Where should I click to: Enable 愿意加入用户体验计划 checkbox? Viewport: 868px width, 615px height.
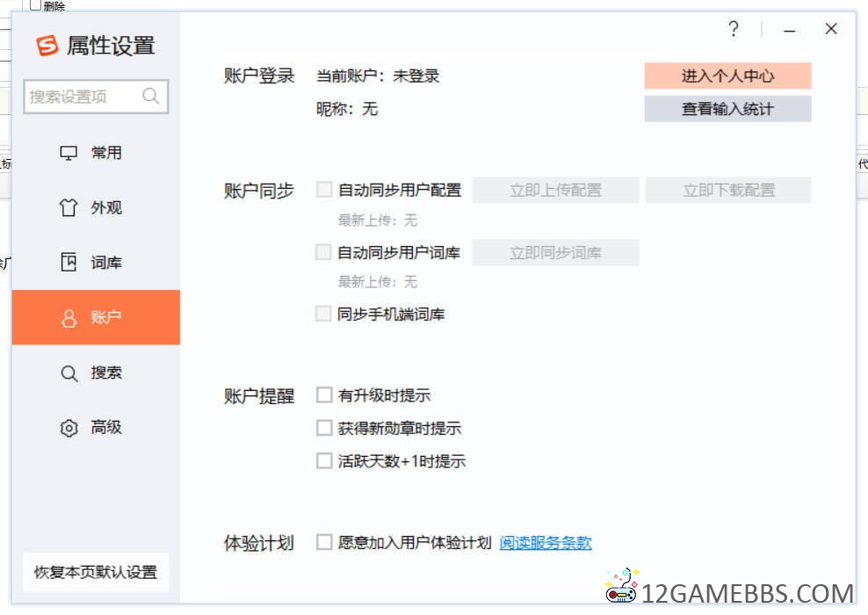324,542
